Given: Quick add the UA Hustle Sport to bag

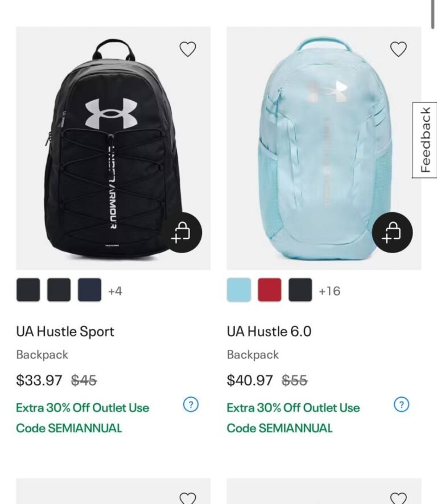Looking at the screenshot, I should pyautogui.click(x=182, y=232).
